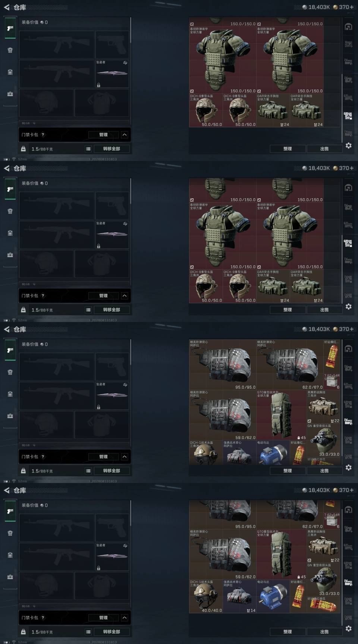The height and width of the screenshot is (644, 358).
Task: Select highlighted IV storage box in third screenshot
Action: coord(348,422)
